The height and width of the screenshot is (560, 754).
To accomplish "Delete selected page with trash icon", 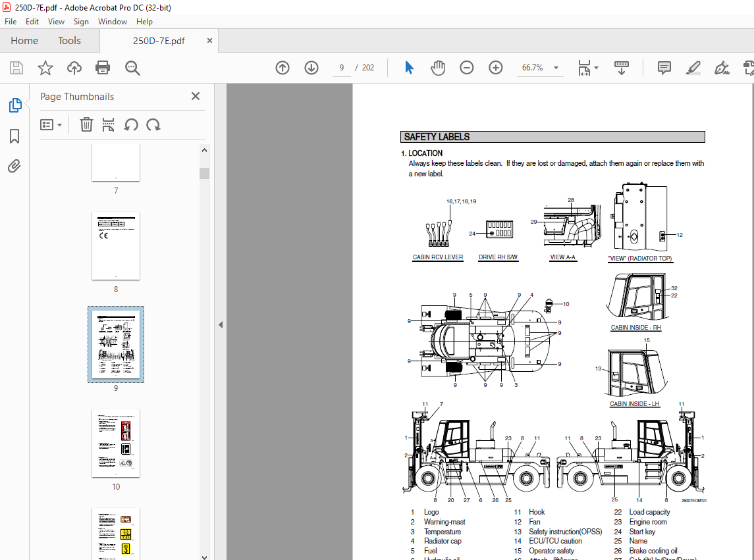I will click(x=86, y=125).
